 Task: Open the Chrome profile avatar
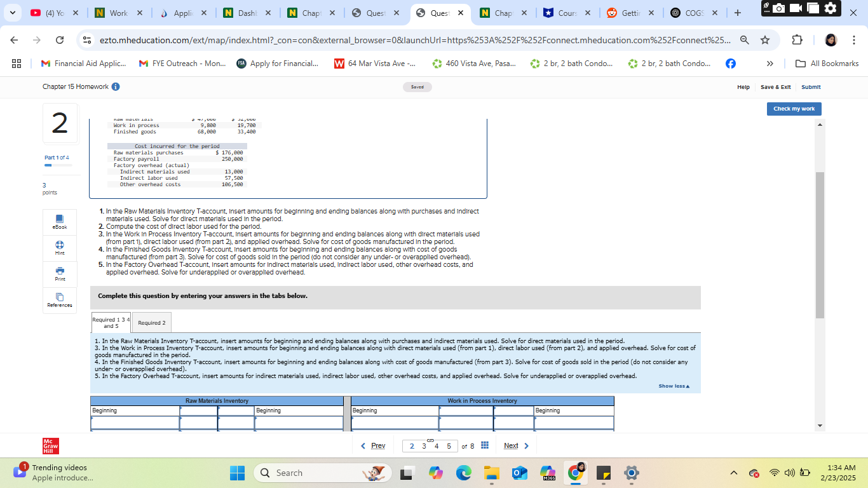point(831,40)
